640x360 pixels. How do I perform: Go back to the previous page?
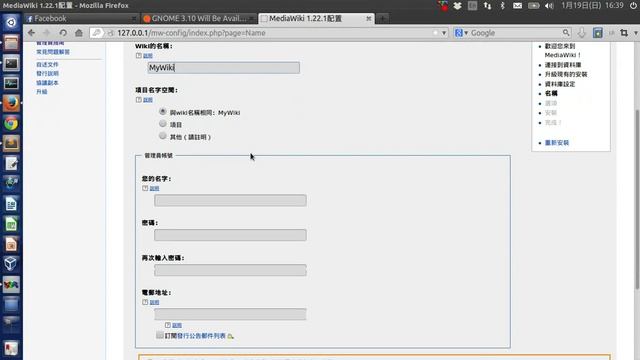(31, 33)
